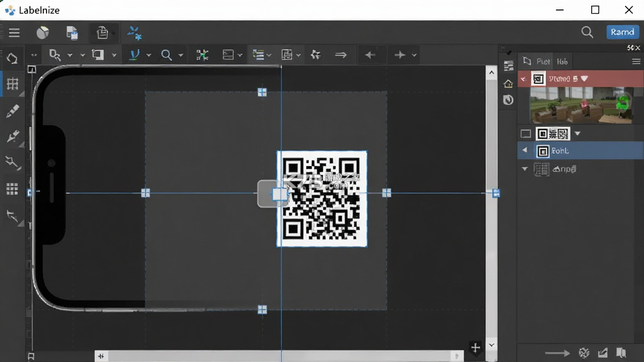Click the pie chart icon
Viewport: 644px width, 362px height.
pyautogui.click(x=43, y=33)
